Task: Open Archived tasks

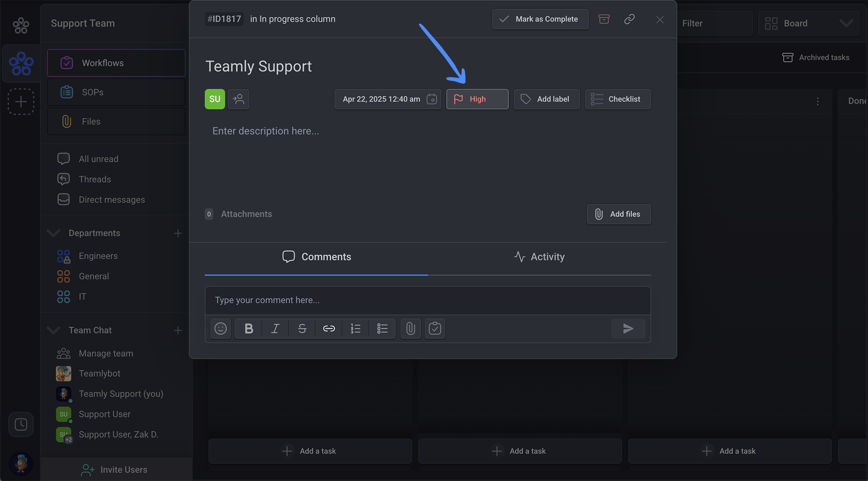Action: click(x=816, y=57)
